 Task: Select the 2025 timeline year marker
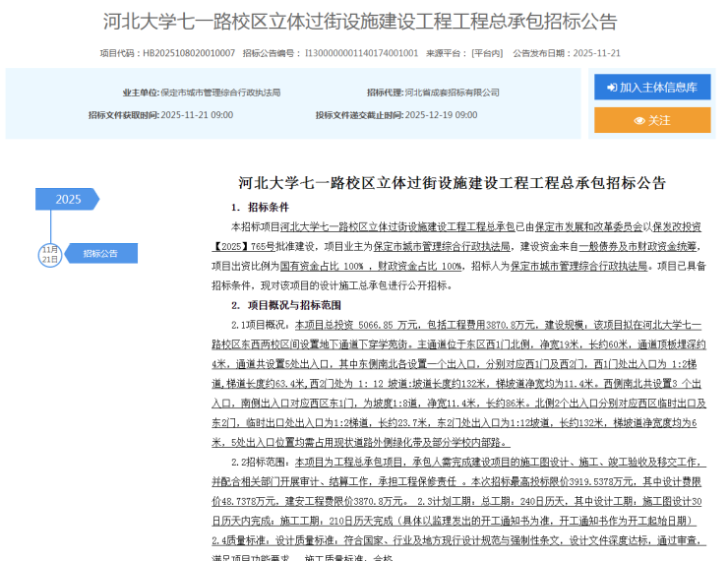click(67, 199)
